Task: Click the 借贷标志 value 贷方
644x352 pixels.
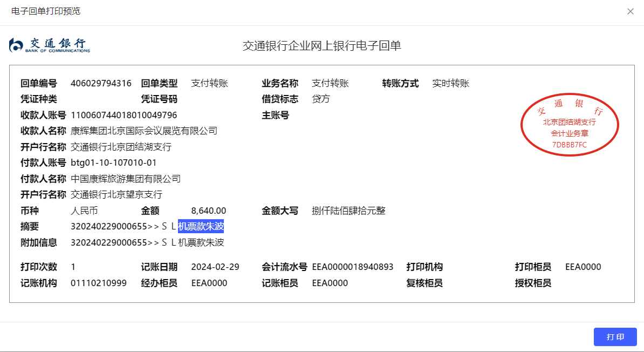Action: pyautogui.click(x=321, y=99)
